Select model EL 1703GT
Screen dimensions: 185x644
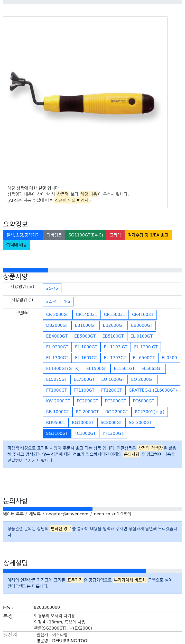point(115,358)
